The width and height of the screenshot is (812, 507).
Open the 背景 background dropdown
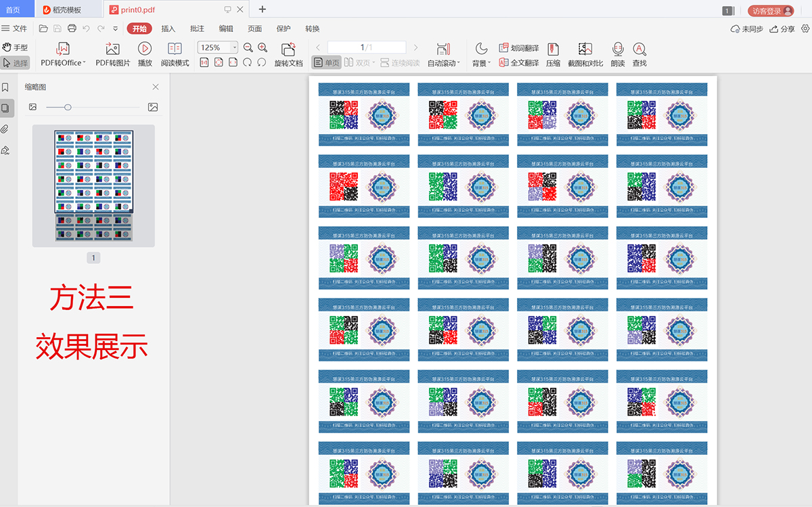(481, 55)
